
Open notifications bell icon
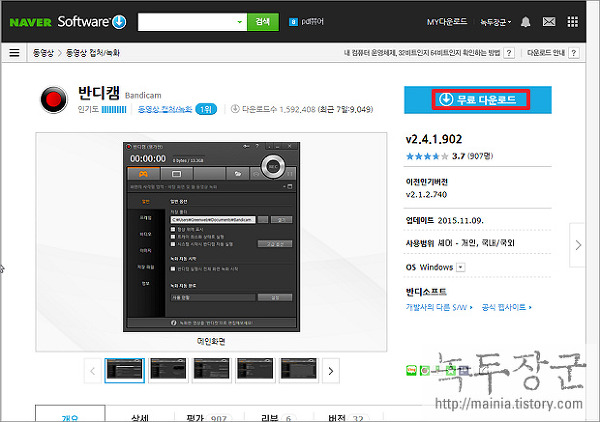click(526, 22)
